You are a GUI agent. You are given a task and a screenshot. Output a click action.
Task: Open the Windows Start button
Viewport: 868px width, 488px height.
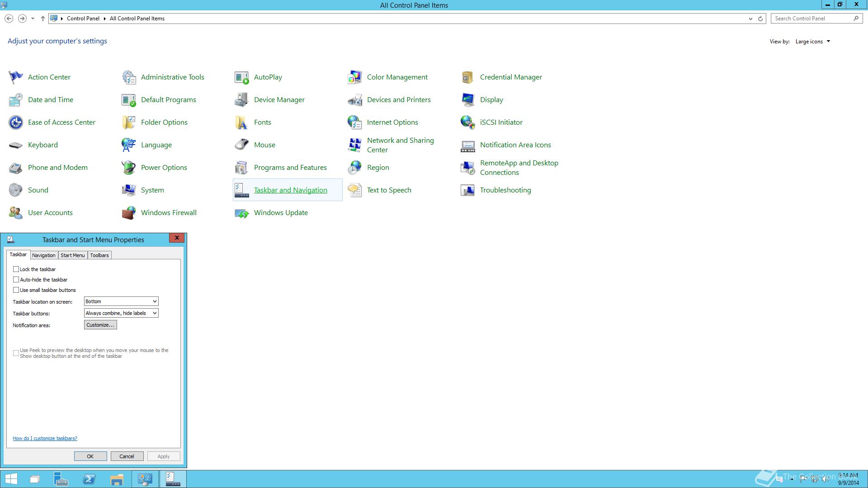point(11,479)
